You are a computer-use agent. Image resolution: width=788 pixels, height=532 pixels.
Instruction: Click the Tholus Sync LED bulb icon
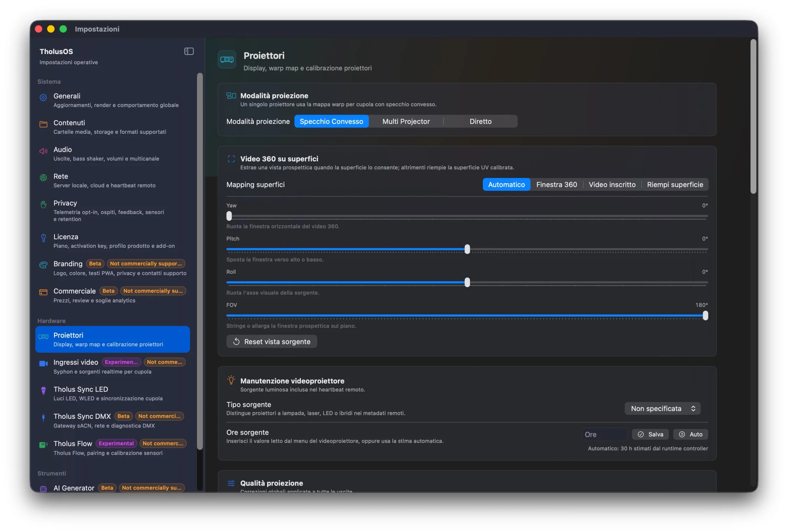(43, 391)
